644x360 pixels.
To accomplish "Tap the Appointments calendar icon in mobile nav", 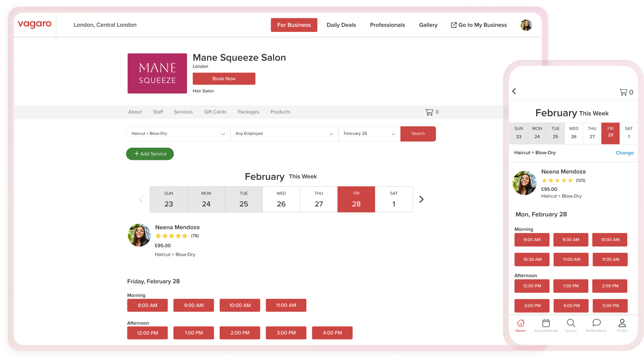I will 546,323.
